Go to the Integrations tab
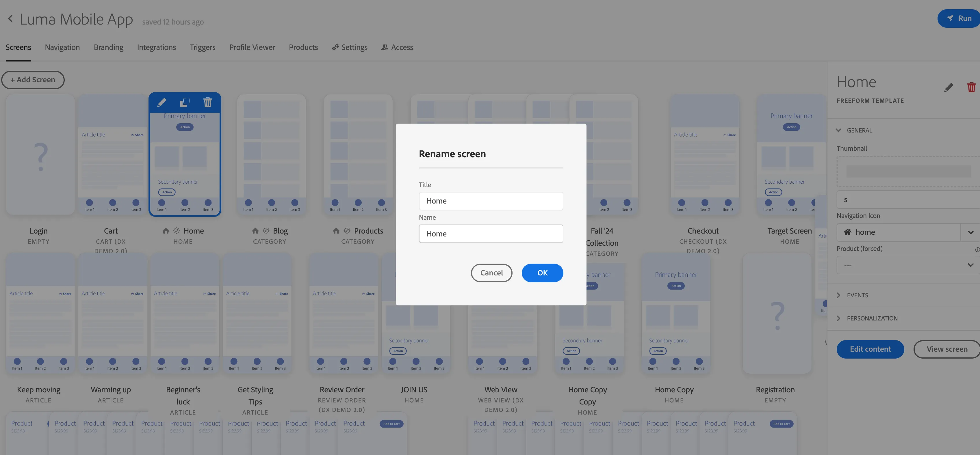 (x=156, y=47)
